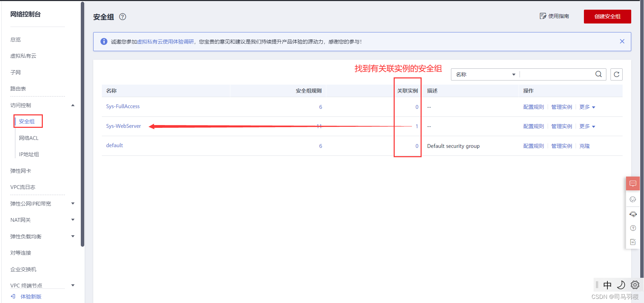This screenshot has width=644, height=303.
Task: Go to 总览 in sidebar
Action: point(16,40)
